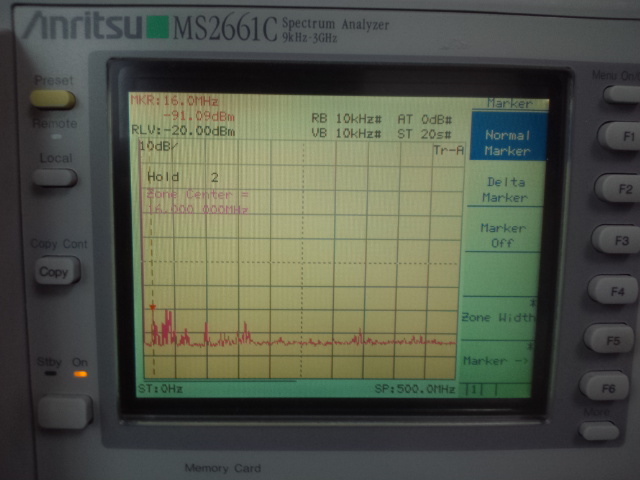This screenshot has width=640, height=480.
Task: Push the F5 hardware key
Action: coord(608,340)
